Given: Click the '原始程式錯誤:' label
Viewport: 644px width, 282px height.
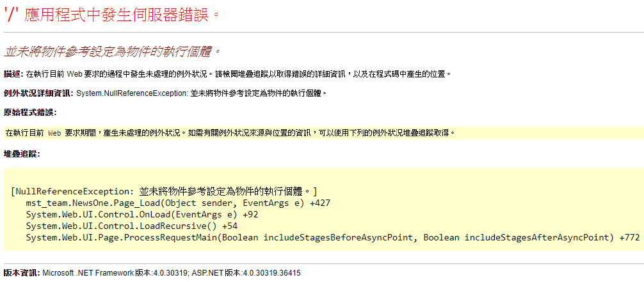Looking at the screenshot, I should tap(30, 112).
